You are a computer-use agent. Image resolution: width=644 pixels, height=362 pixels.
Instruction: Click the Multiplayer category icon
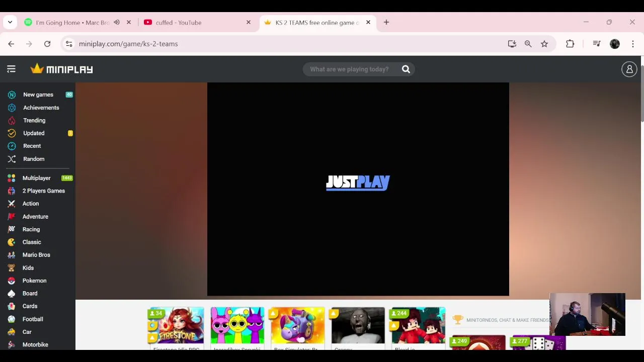12,178
